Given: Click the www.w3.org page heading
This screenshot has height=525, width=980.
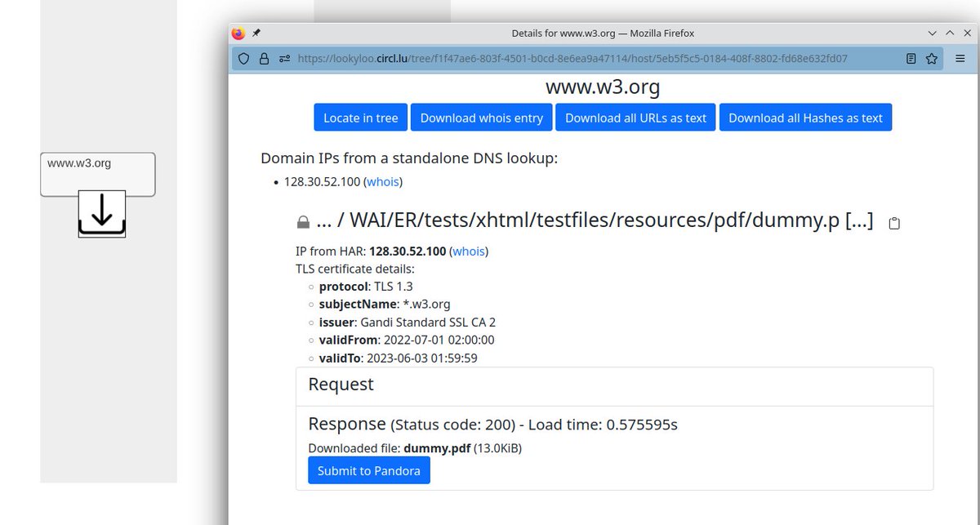Looking at the screenshot, I should coord(603,87).
